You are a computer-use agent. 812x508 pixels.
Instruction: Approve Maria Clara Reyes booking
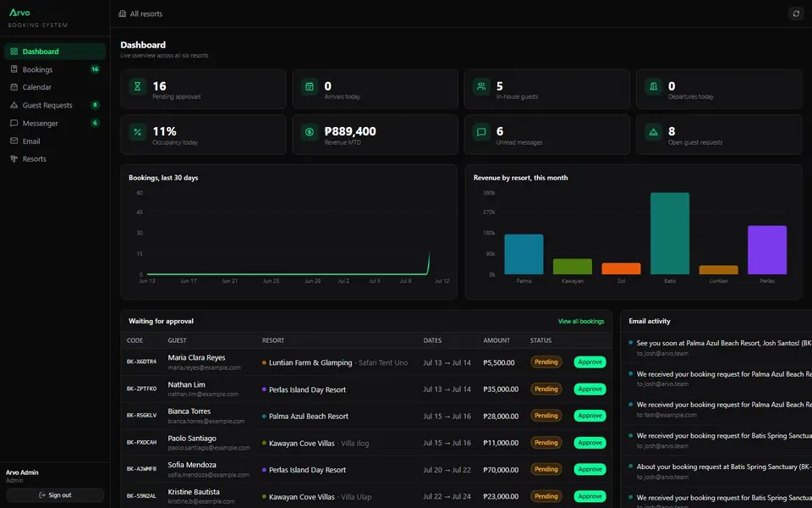590,362
